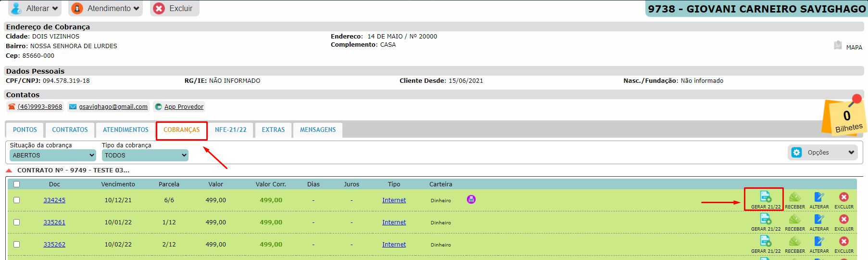The image size is (868, 260).
Task: Click phone number (46)9993-8968 link
Action: pos(40,106)
